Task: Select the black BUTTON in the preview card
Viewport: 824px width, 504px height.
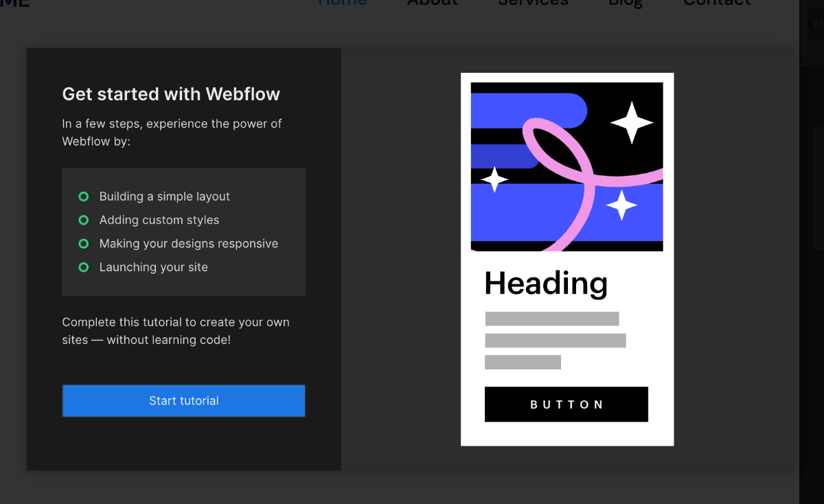Action: point(566,404)
